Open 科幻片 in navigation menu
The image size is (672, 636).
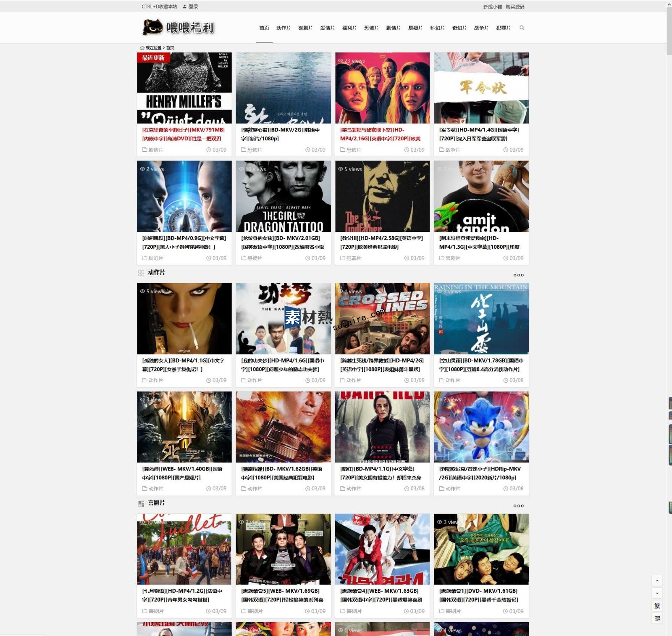coord(437,28)
